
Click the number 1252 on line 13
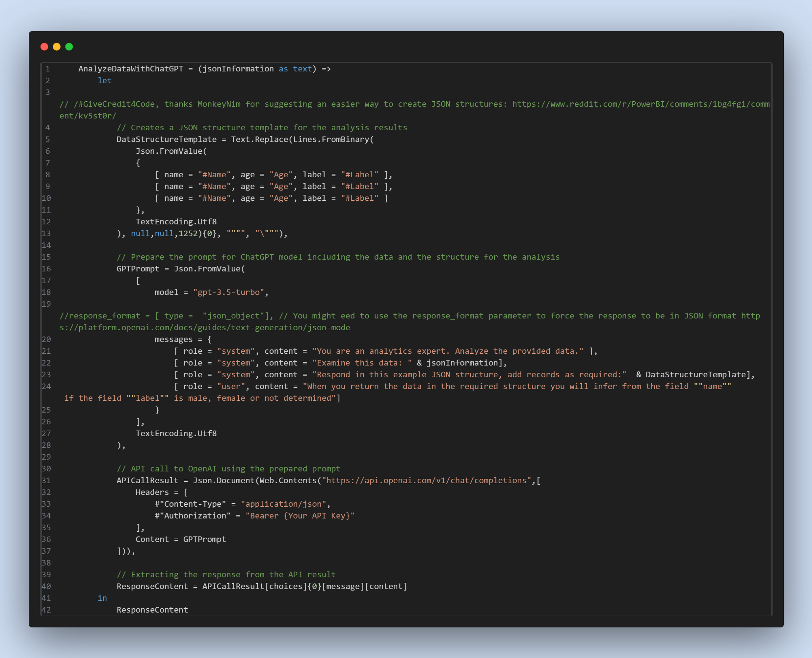[x=188, y=233]
